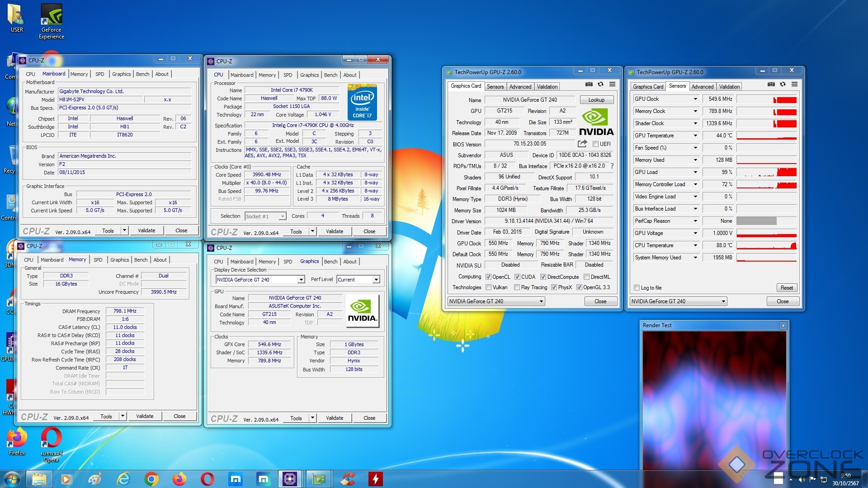The height and width of the screenshot is (488, 868).
Task: Toggle the UEFI checkbox
Action: click(x=596, y=144)
